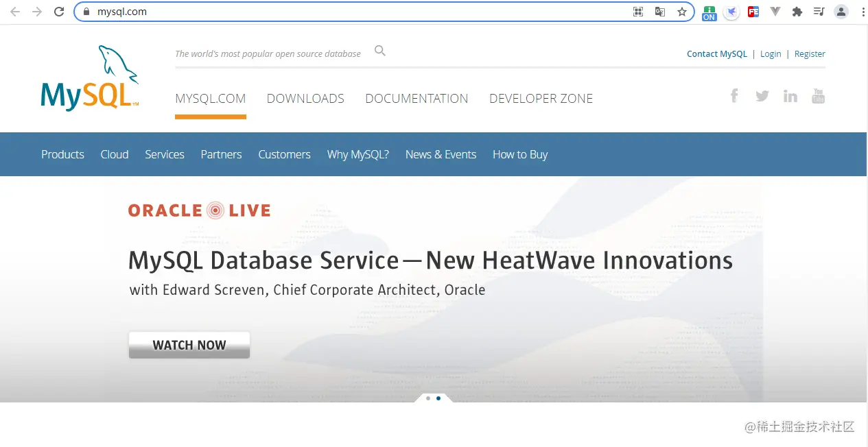Viewport: 868px width, 447px height.
Task: Click the translate page icon
Action: point(660,12)
